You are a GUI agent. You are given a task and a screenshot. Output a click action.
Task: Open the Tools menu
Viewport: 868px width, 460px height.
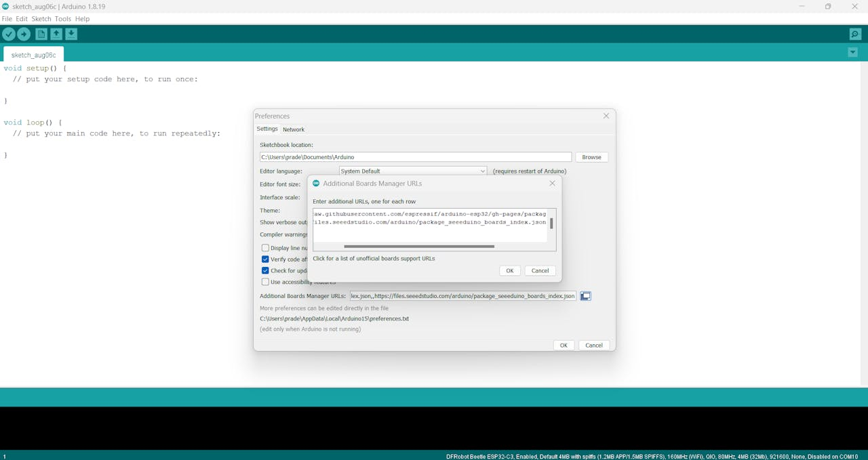click(x=63, y=19)
